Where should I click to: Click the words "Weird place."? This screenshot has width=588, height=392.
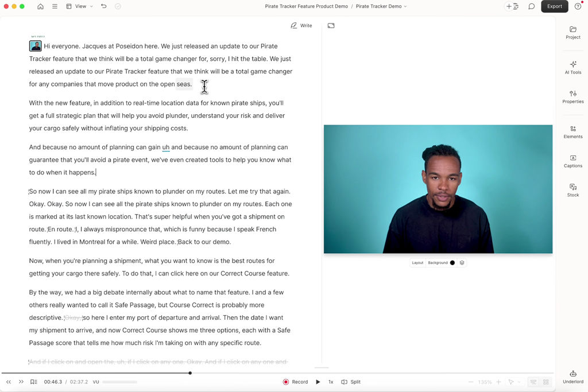[158, 242]
